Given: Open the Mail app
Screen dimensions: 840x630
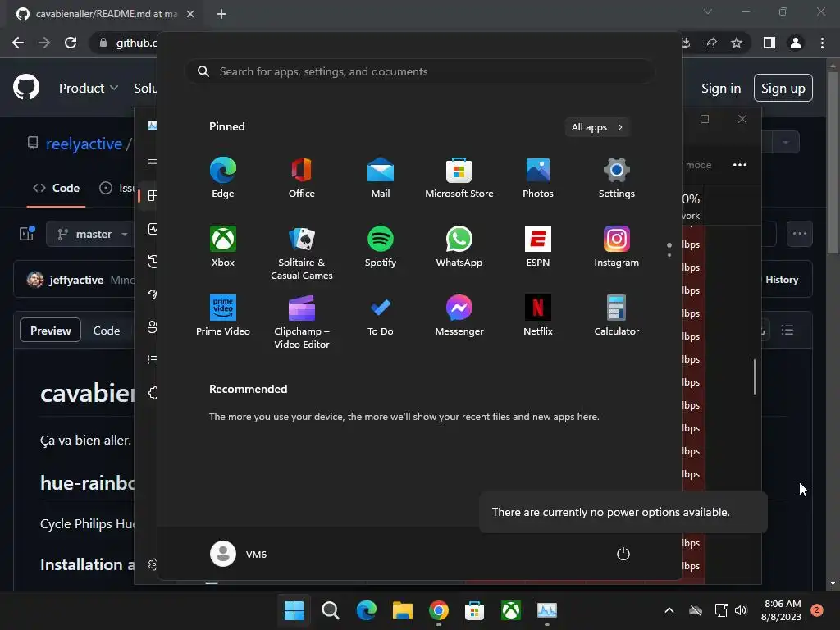Looking at the screenshot, I should pyautogui.click(x=381, y=178).
